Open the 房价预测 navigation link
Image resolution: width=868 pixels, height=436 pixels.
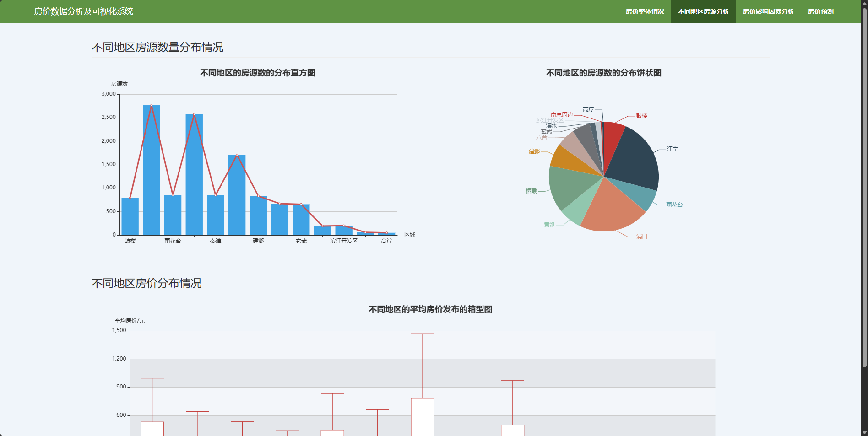coord(820,11)
